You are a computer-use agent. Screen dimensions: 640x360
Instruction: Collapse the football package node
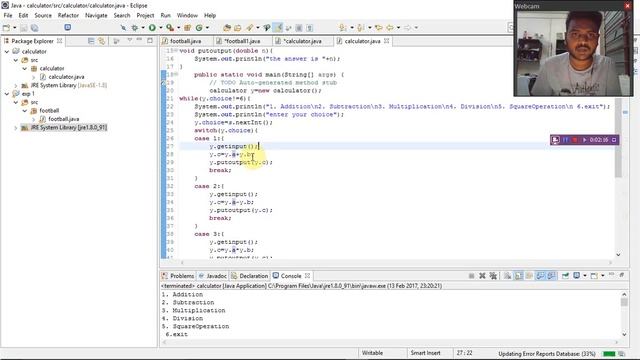click(25, 111)
